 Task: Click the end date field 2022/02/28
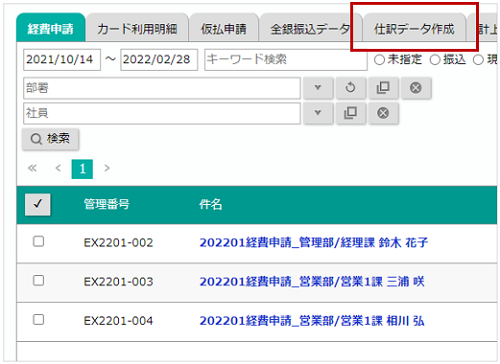click(x=159, y=60)
